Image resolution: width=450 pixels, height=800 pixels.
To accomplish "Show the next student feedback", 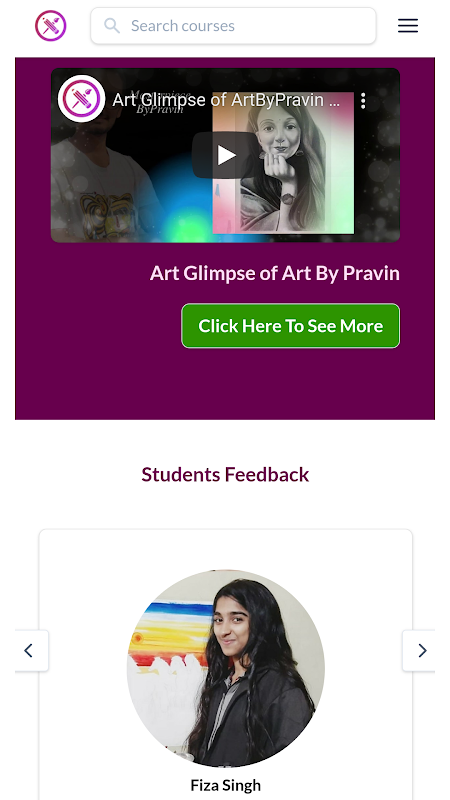I will click(419, 651).
